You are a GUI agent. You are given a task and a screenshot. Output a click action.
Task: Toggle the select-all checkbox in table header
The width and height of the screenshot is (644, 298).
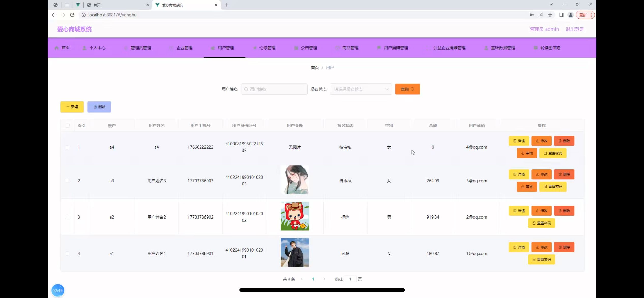(x=67, y=125)
